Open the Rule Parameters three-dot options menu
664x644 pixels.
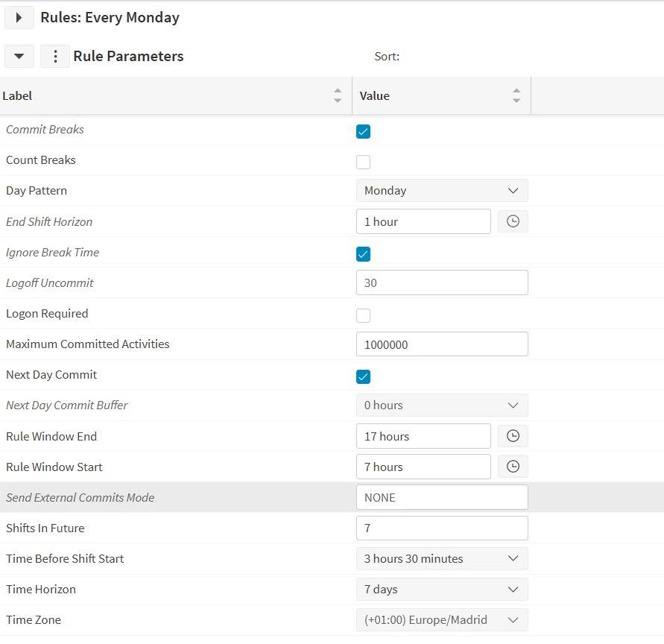click(x=55, y=57)
